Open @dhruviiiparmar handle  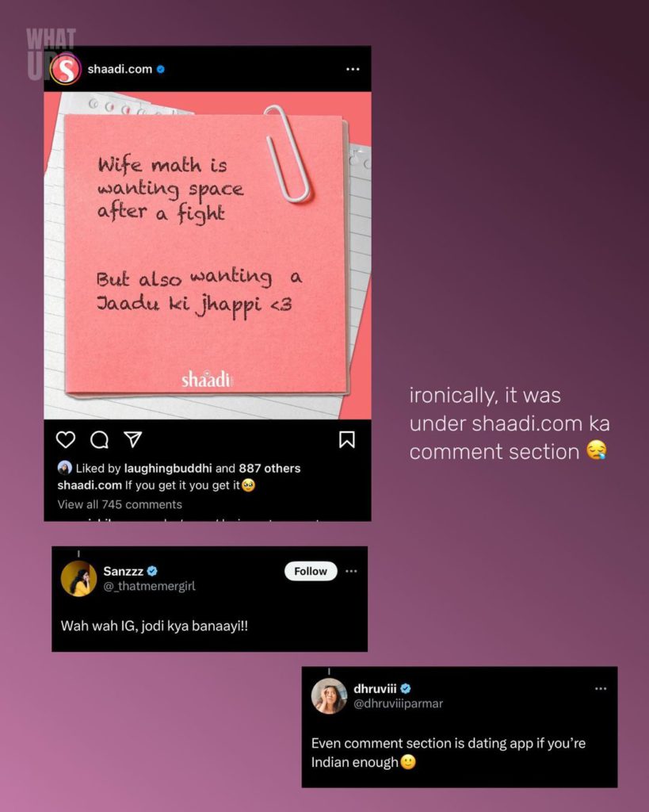click(x=399, y=704)
